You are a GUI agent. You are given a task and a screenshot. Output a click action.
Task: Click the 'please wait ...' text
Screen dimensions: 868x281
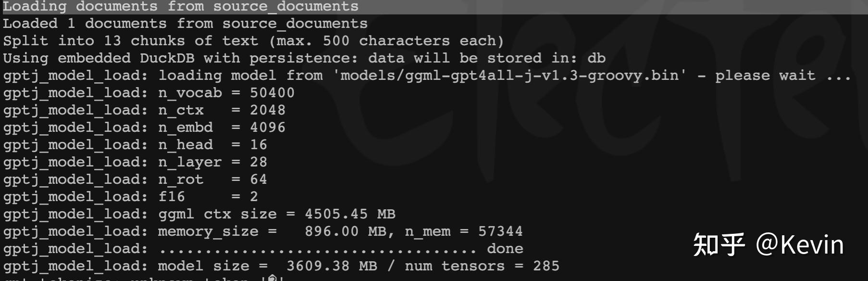(782, 76)
